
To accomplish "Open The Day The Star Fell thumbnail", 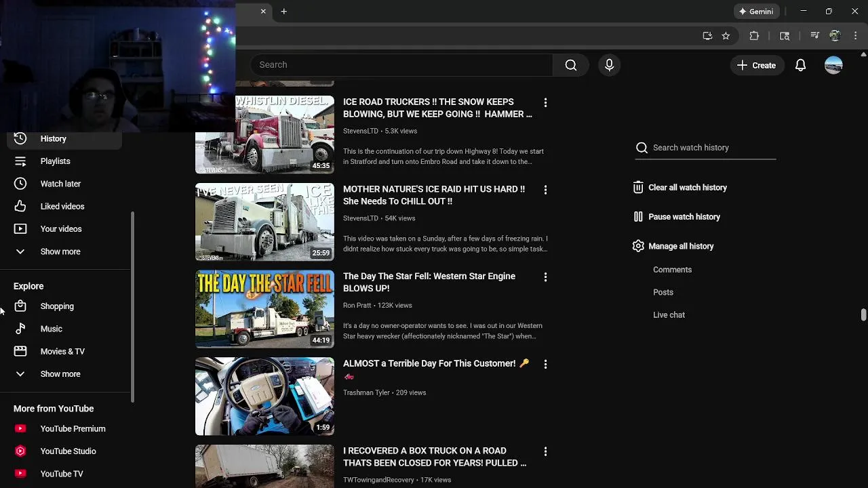I will (x=264, y=309).
